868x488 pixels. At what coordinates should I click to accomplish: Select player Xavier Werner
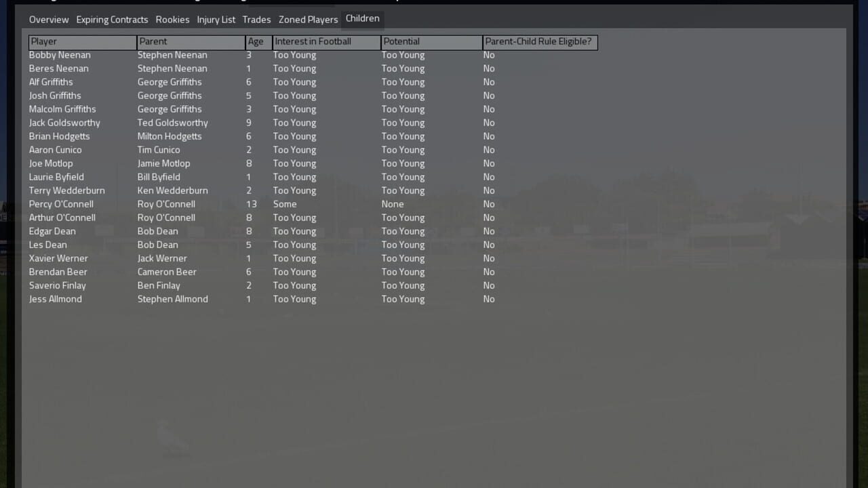(x=58, y=258)
